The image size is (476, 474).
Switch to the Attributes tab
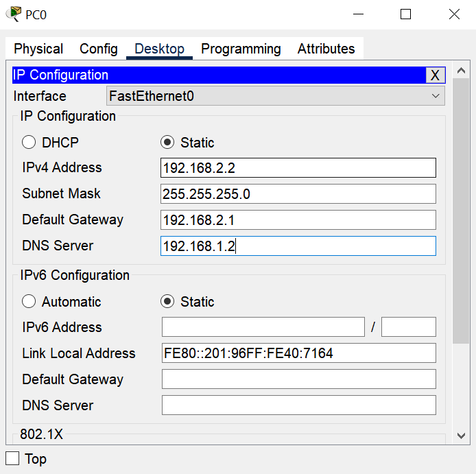click(x=326, y=49)
